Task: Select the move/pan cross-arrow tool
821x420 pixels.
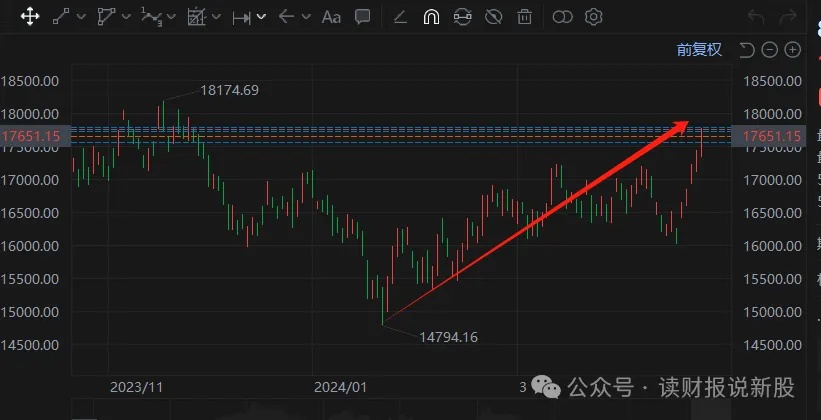Action: click(30, 17)
